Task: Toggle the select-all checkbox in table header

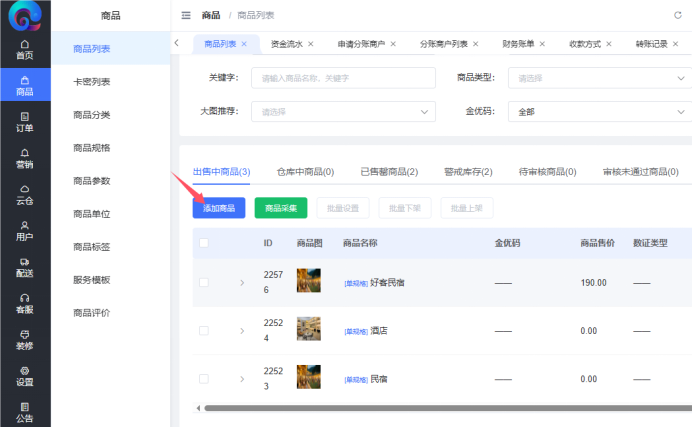Action: (204, 243)
